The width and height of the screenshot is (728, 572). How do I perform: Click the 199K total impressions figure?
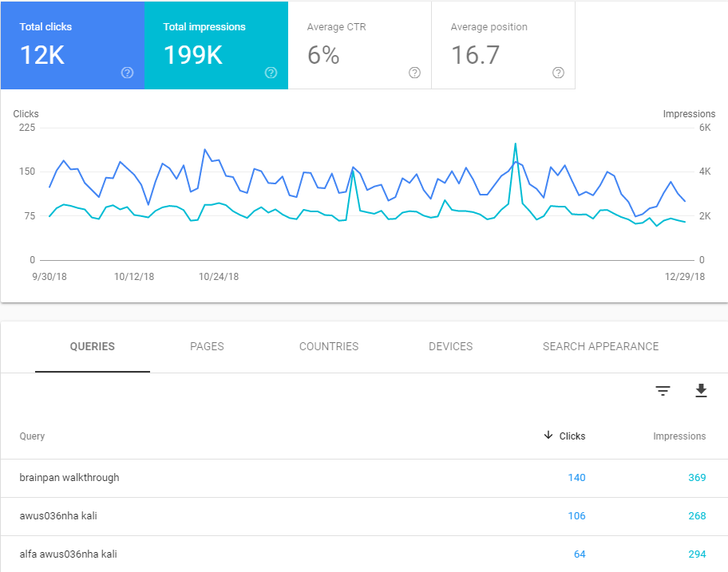click(x=193, y=55)
